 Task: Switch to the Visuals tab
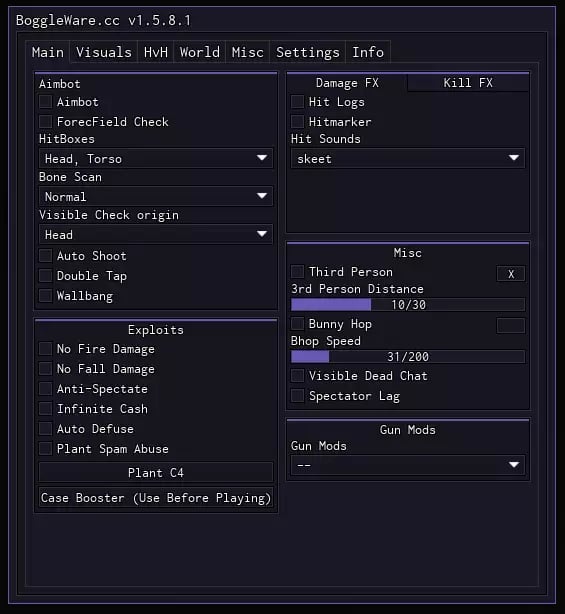point(104,52)
